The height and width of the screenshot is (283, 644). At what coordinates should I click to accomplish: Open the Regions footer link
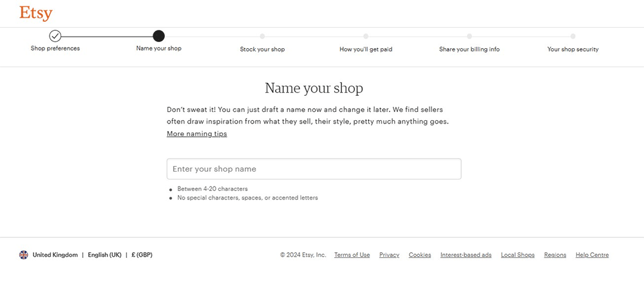point(554,255)
